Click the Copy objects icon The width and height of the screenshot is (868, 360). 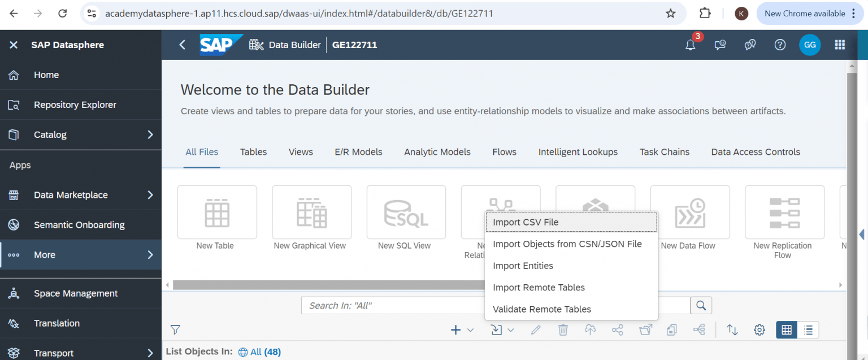pyautogui.click(x=672, y=329)
